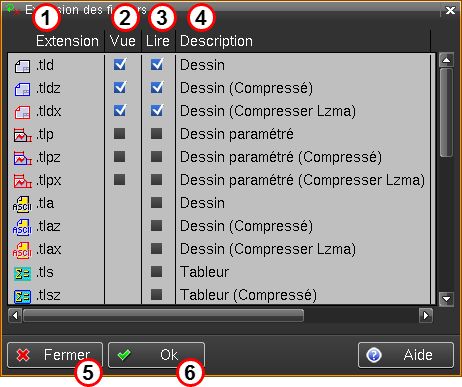462x387 pixels.
Task: Click the scroll up arrow
Action: tap(446, 60)
